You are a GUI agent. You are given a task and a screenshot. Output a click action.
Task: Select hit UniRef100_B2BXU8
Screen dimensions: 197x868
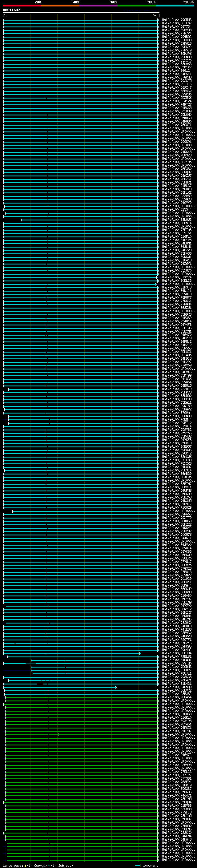pyautogui.click(x=177, y=40)
